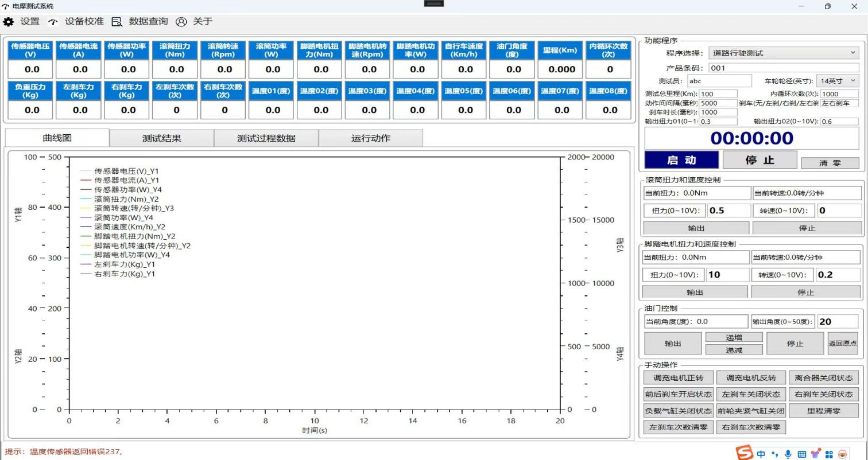The height and width of the screenshot is (460, 868).
Task: Toggle the 负载气缸关闭状态 button
Action: coord(678,411)
